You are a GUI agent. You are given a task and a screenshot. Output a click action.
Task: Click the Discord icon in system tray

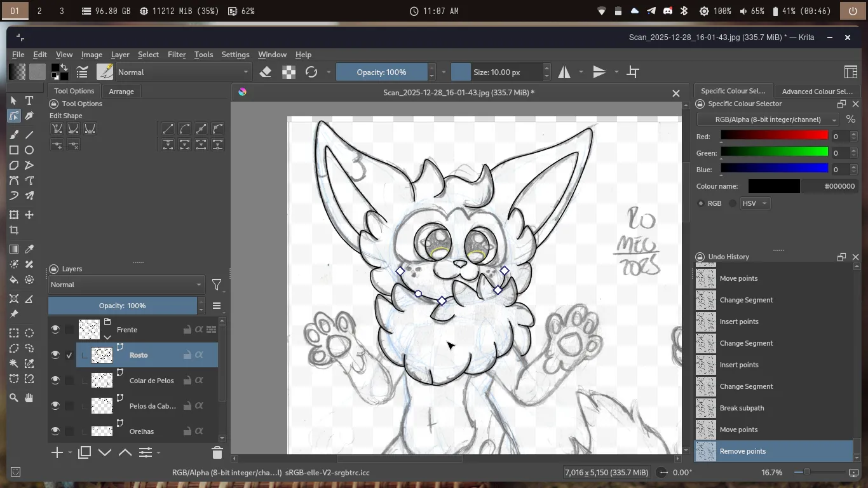(x=668, y=11)
